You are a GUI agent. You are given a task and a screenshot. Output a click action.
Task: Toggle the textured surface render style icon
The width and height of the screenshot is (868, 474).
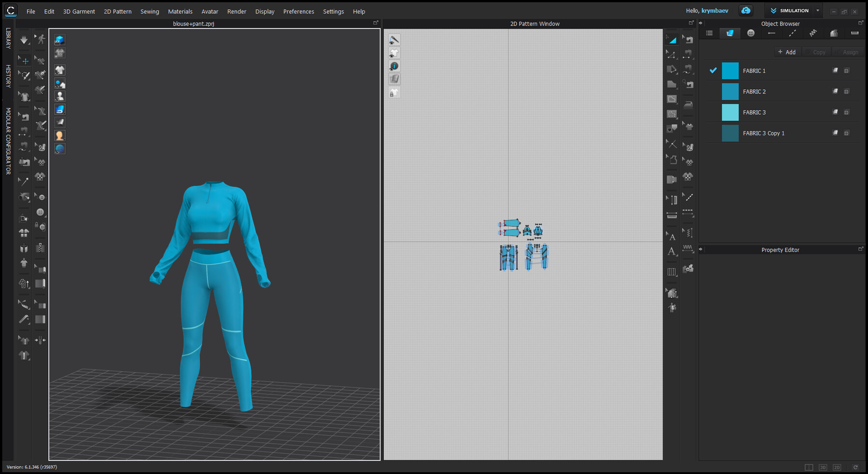tap(60, 109)
